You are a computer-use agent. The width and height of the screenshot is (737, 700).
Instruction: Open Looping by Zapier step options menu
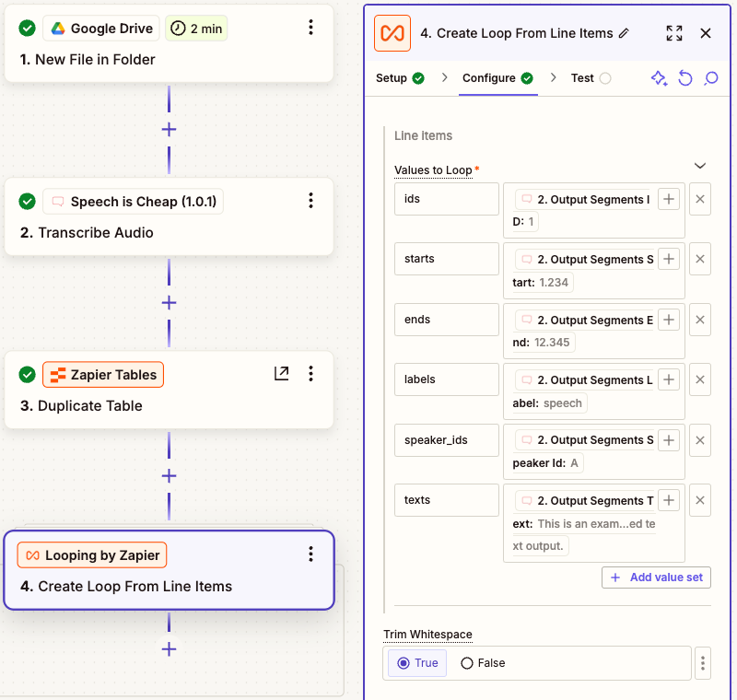coord(310,554)
